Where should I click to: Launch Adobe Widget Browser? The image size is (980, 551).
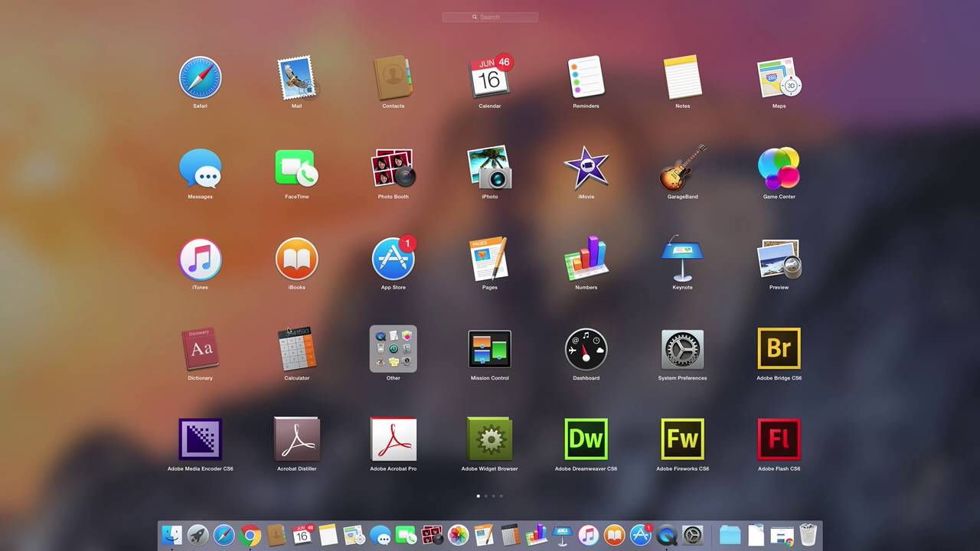point(490,439)
